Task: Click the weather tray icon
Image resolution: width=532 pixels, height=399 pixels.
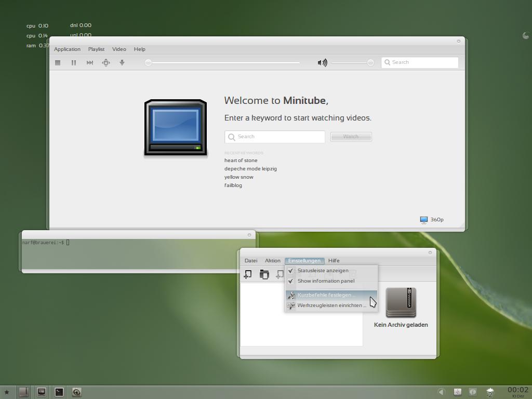Action: click(x=490, y=392)
